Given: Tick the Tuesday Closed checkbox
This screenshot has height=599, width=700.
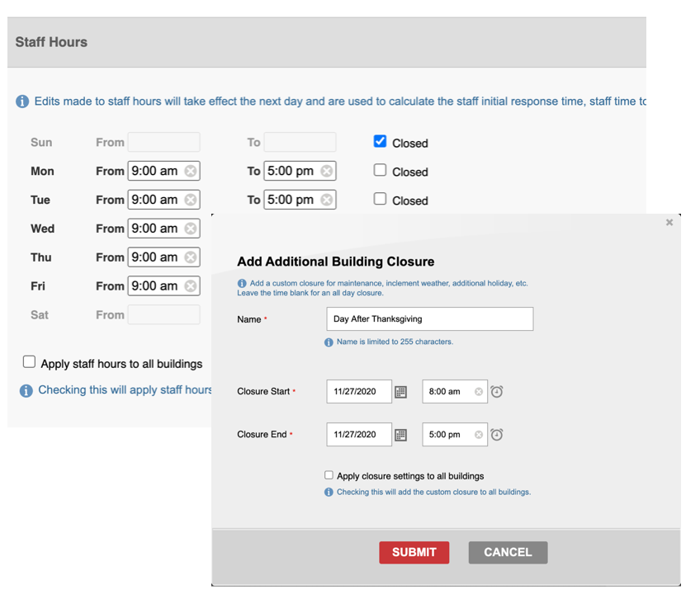Looking at the screenshot, I should coord(380,199).
